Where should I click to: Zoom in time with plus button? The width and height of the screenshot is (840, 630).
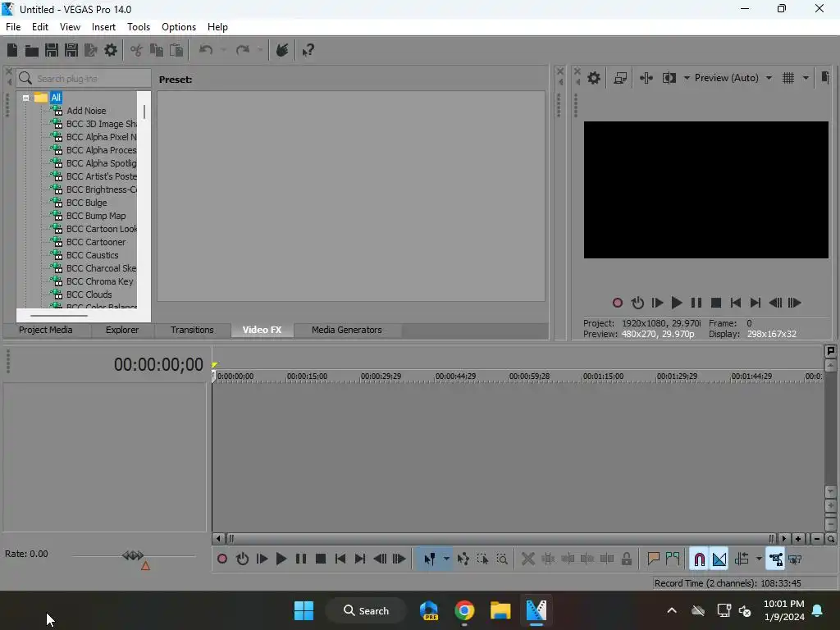pos(798,539)
